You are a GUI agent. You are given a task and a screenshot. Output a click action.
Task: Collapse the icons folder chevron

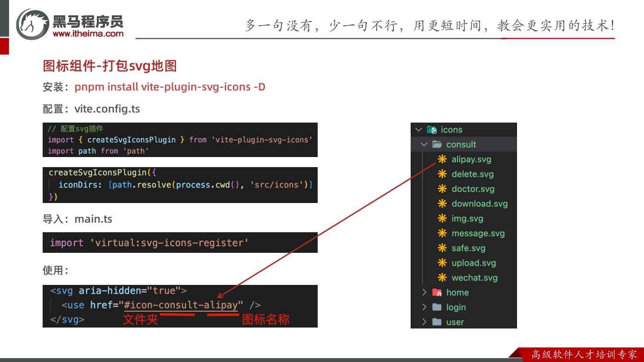click(419, 130)
